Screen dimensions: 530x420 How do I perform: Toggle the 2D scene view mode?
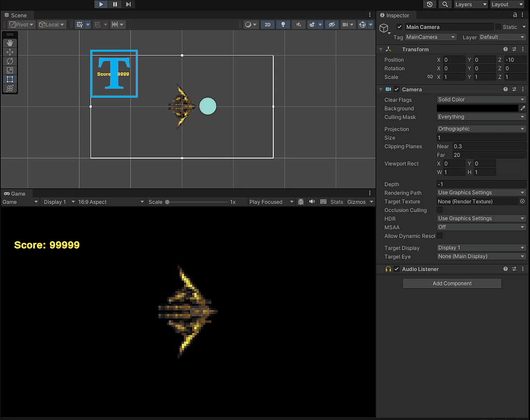click(268, 24)
